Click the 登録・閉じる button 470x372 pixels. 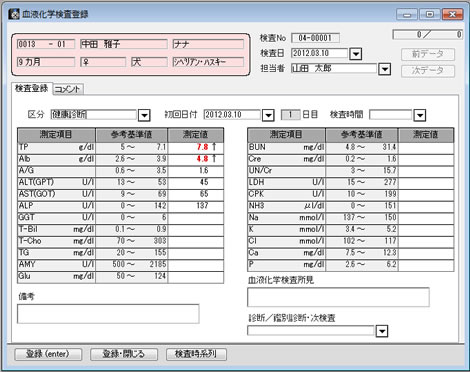tap(124, 354)
